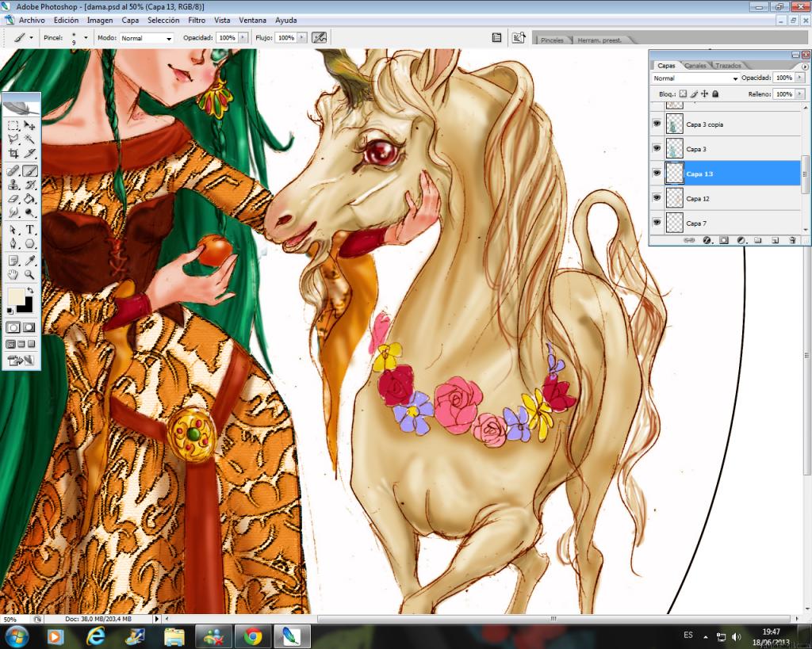Toggle lock position
The width and height of the screenshot is (812, 649).
704,94
